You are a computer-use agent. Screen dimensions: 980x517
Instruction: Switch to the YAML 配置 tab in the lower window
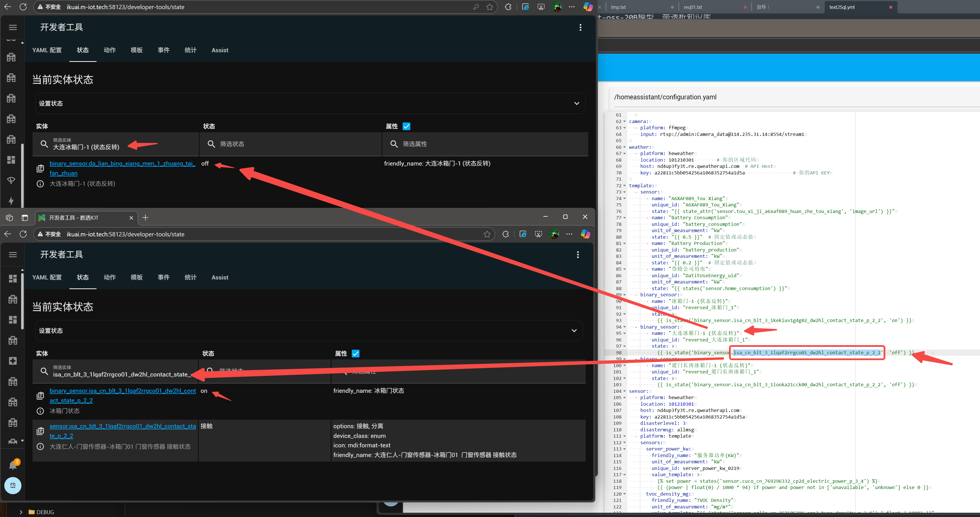47,277
